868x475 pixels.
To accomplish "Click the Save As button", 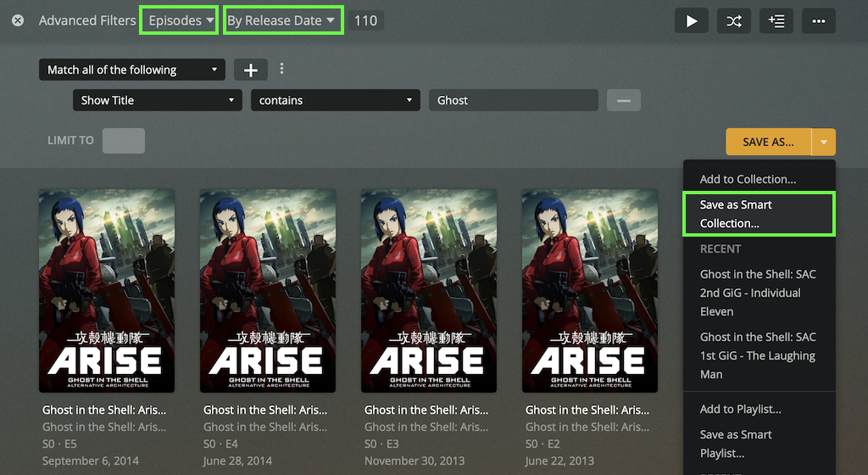I will pos(768,142).
